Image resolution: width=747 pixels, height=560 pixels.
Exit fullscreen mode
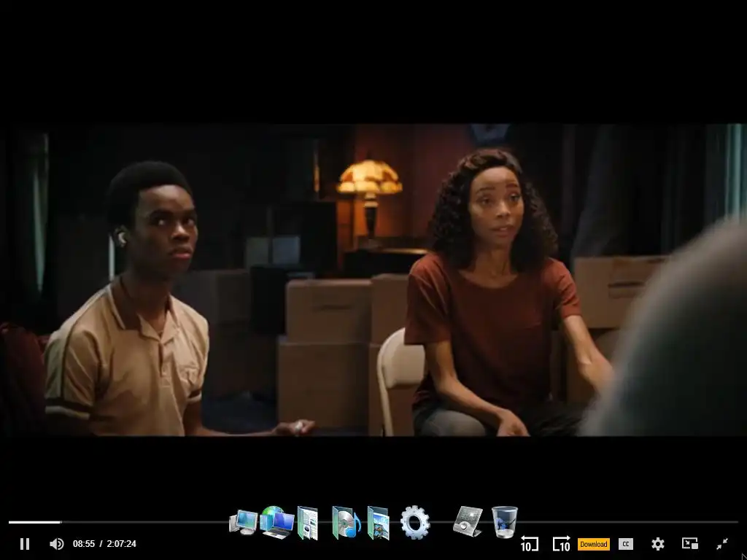tap(722, 544)
